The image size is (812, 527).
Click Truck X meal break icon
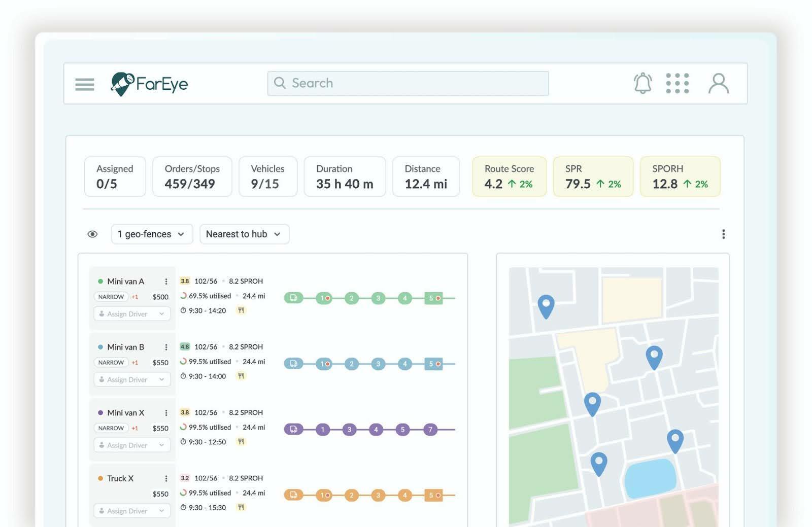pos(241,507)
